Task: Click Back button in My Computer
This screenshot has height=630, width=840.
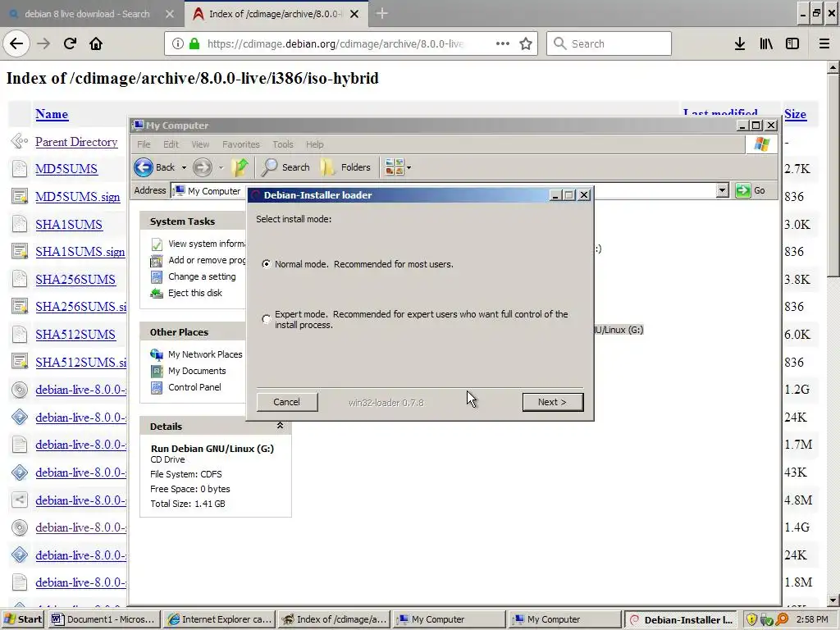Action: click(x=155, y=167)
